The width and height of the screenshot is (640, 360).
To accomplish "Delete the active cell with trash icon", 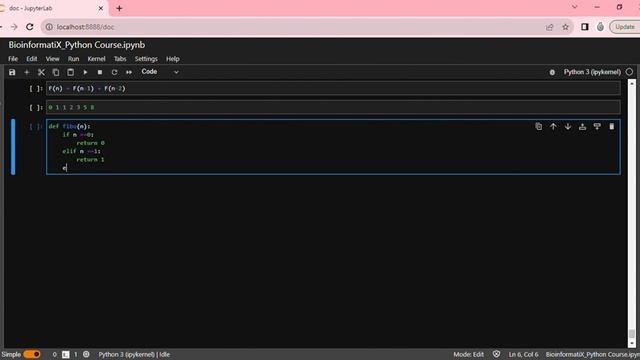I will coord(611,127).
